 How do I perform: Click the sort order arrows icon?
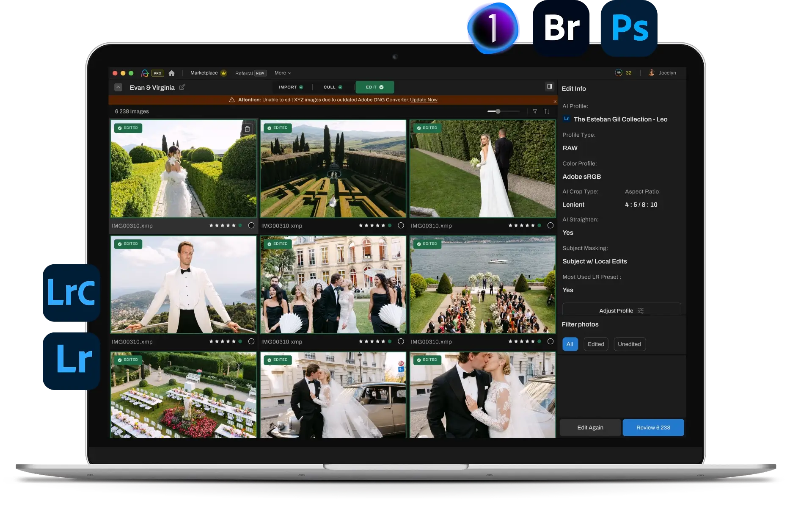[547, 111]
